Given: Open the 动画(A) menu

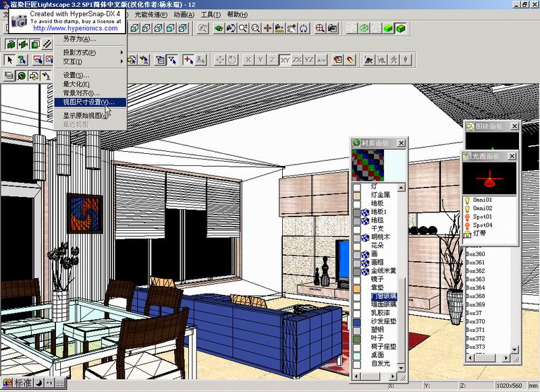Looking at the screenshot, I should pos(184,14).
